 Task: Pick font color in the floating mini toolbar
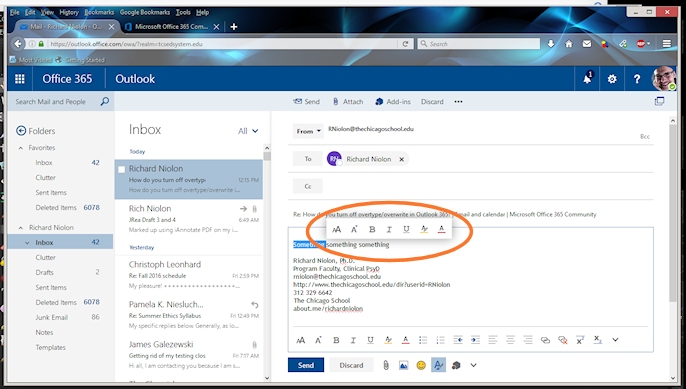(x=441, y=229)
